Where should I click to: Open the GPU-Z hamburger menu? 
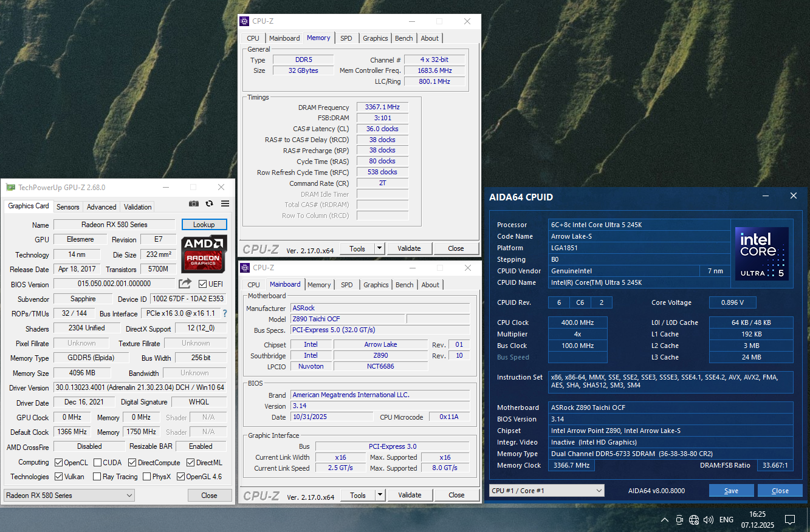click(x=225, y=204)
